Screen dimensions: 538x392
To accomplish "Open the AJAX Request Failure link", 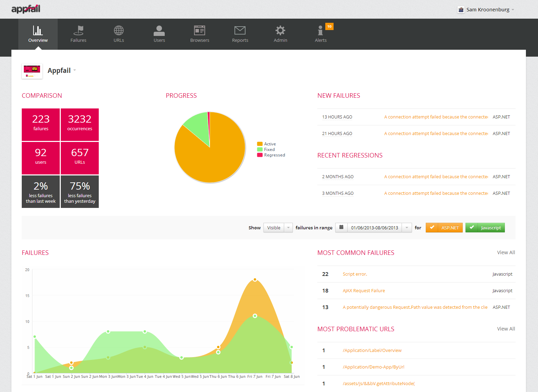I will (x=364, y=290).
